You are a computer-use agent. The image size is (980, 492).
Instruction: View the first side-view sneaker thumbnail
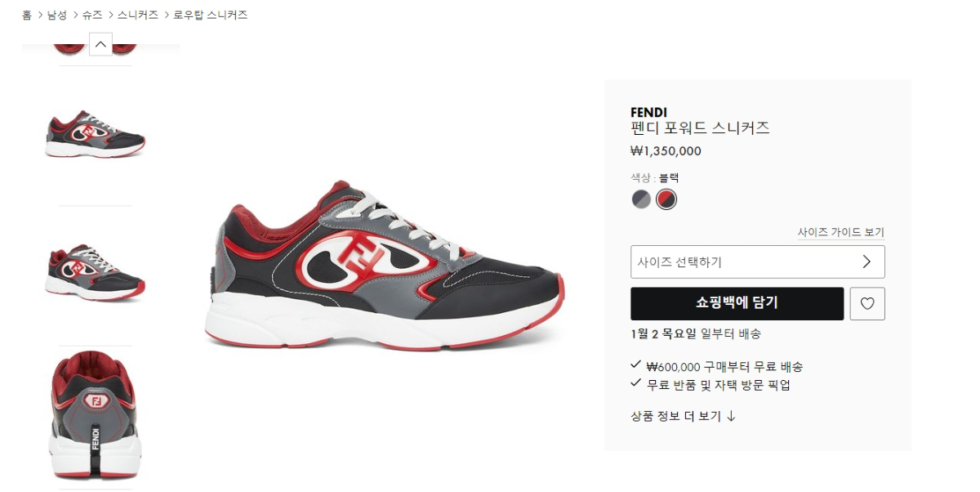pyautogui.click(x=96, y=135)
